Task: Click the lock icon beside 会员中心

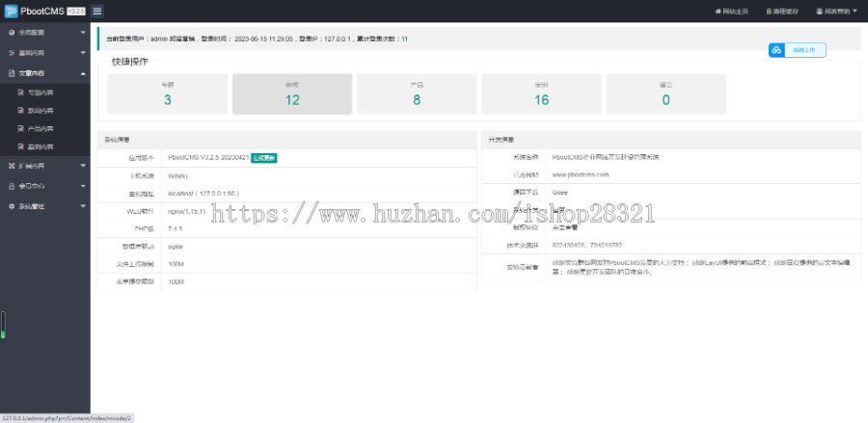Action: [x=12, y=186]
